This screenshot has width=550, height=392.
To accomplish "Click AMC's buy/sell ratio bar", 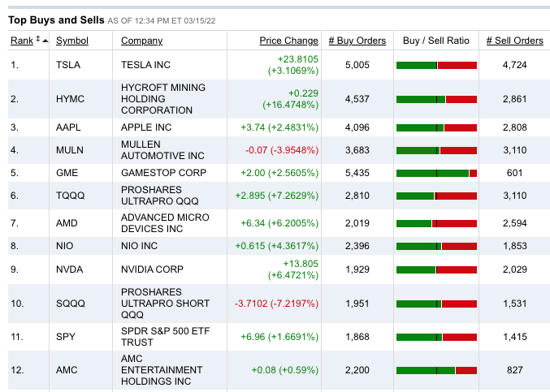I will click(436, 370).
